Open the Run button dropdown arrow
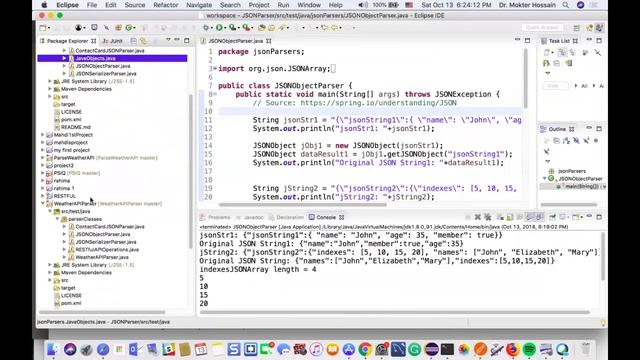The height and width of the screenshot is (360, 640). tap(225, 28)
